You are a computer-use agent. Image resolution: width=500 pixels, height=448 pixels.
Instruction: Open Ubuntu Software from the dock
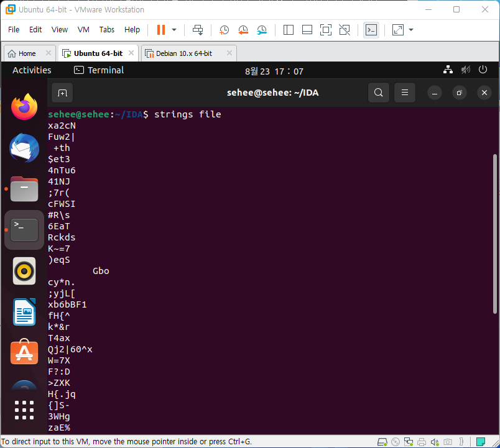[24, 352]
